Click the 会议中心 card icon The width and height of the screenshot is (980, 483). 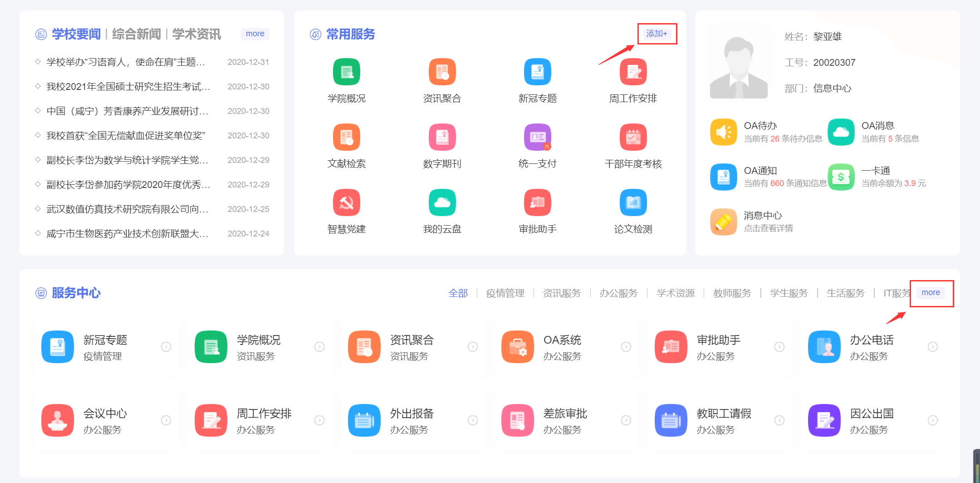click(58, 420)
